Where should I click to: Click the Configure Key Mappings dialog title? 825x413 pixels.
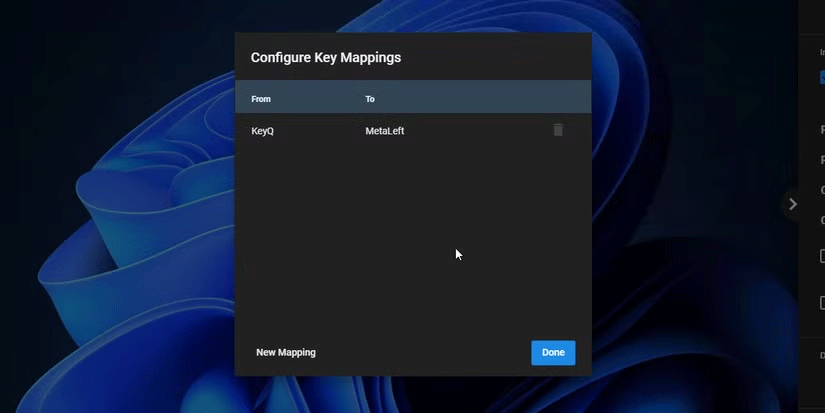pyautogui.click(x=326, y=57)
